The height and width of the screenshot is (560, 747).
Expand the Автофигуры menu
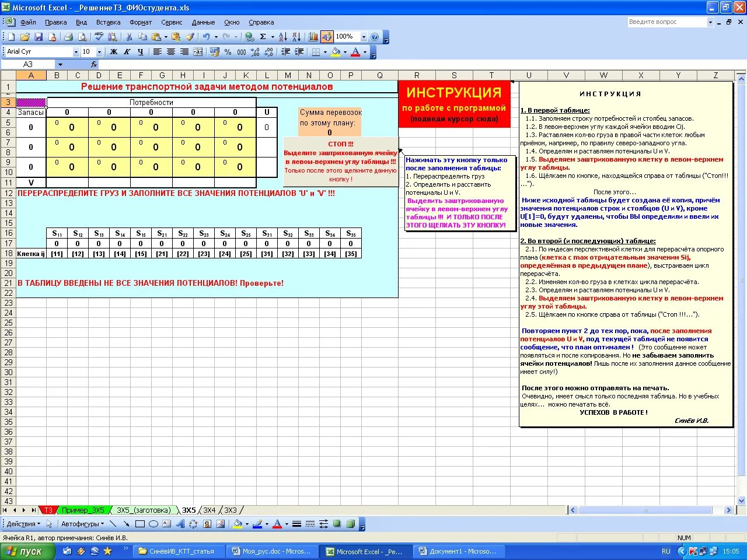83,524
